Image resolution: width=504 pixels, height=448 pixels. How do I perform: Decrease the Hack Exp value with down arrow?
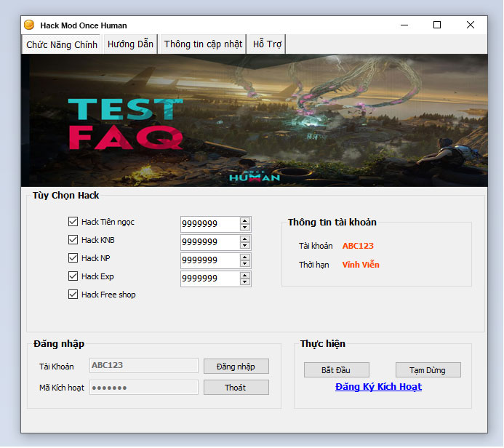click(x=245, y=282)
